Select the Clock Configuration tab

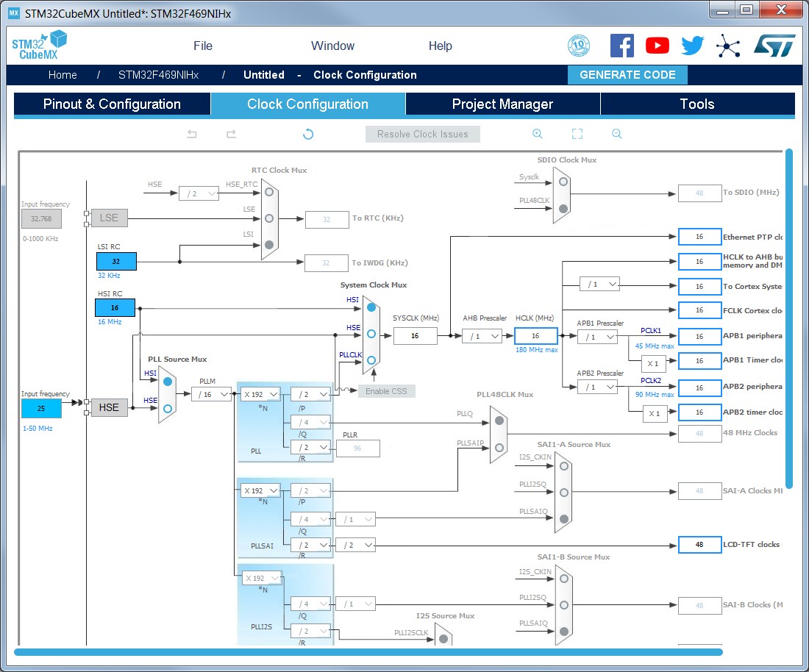[308, 104]
